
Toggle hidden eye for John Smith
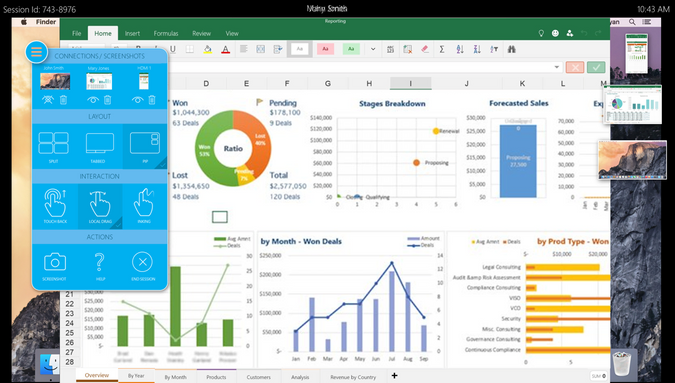[x=48, y=100]
